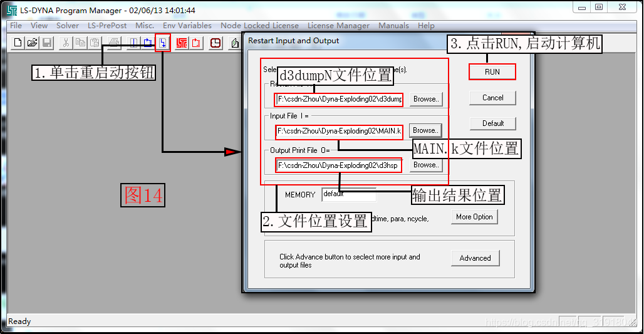Screen dimensions: 644x334
Task: Click the blue curved-arrow-with-lines toolbar icon
Action: tap(148, 43)
